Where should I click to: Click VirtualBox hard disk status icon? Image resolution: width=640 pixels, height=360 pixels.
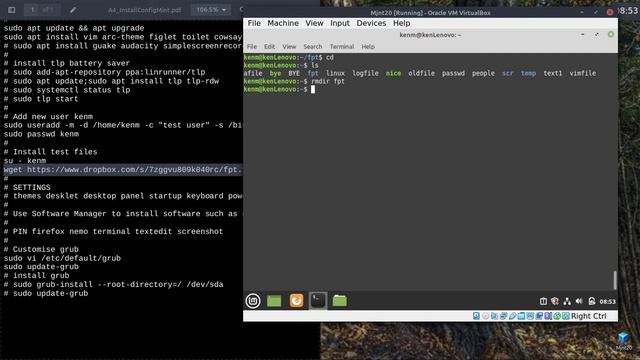coord(476,316)
